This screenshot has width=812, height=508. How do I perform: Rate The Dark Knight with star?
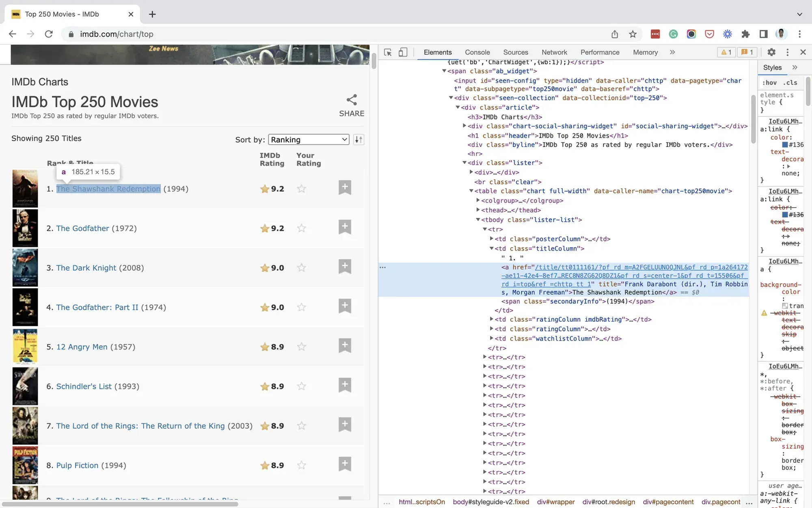click(x=301, y=267)
